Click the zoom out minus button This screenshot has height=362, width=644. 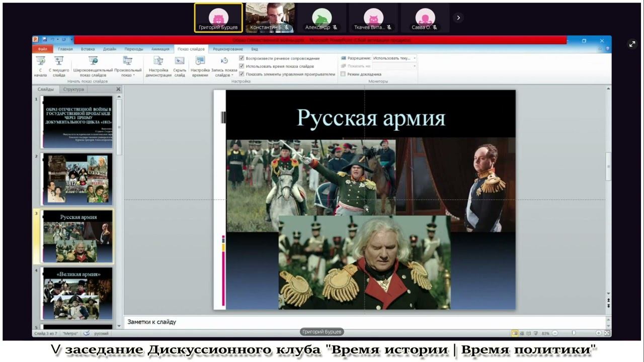555,333
